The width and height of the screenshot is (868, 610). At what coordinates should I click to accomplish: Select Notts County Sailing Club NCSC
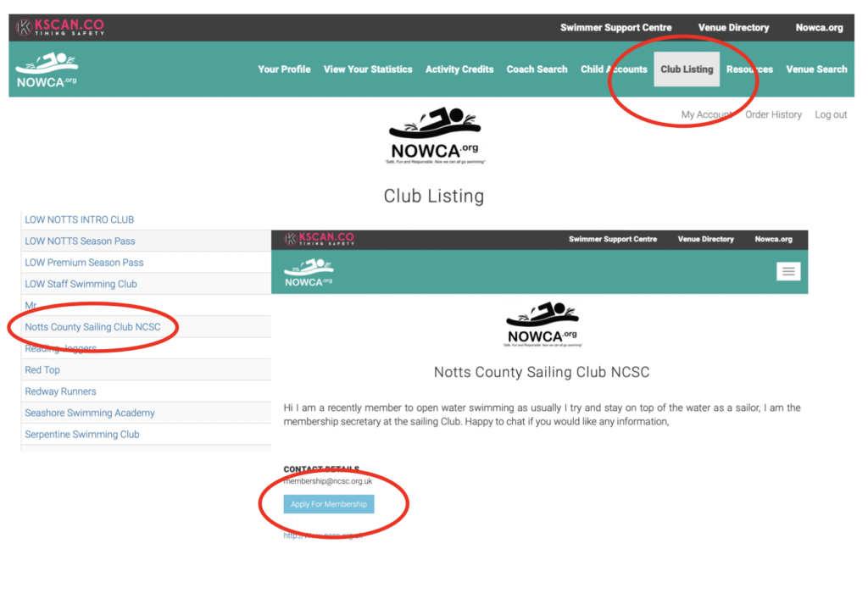[x=92, y=327]
